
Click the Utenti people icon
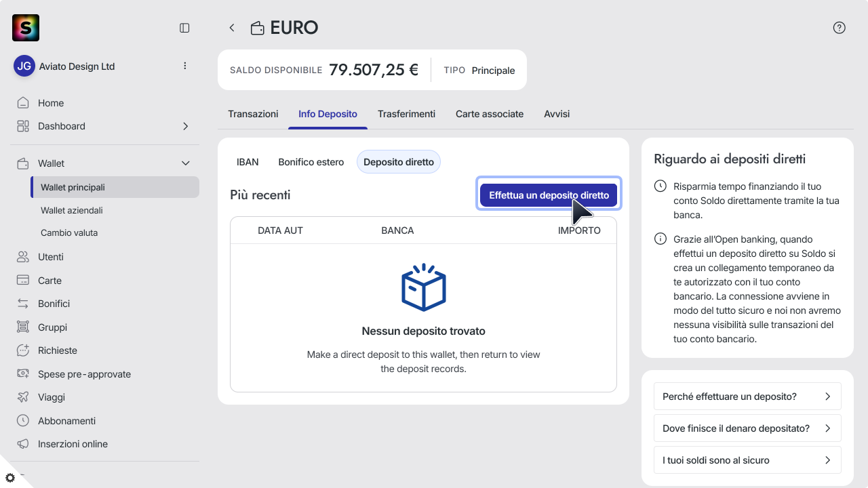pyautogui.click(x=23, y=257)
